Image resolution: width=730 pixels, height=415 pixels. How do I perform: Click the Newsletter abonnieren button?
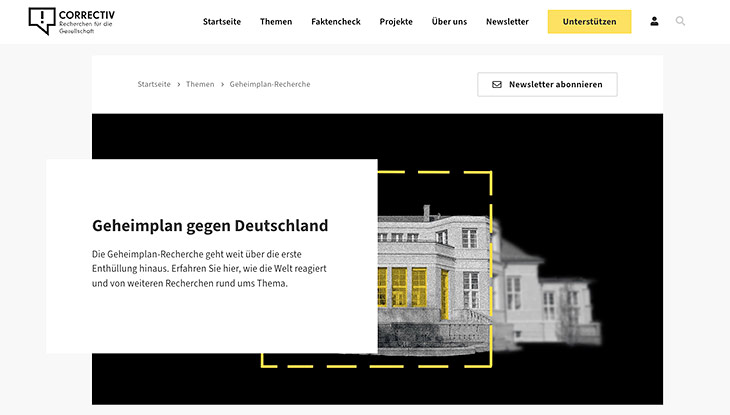coord(548,84)
